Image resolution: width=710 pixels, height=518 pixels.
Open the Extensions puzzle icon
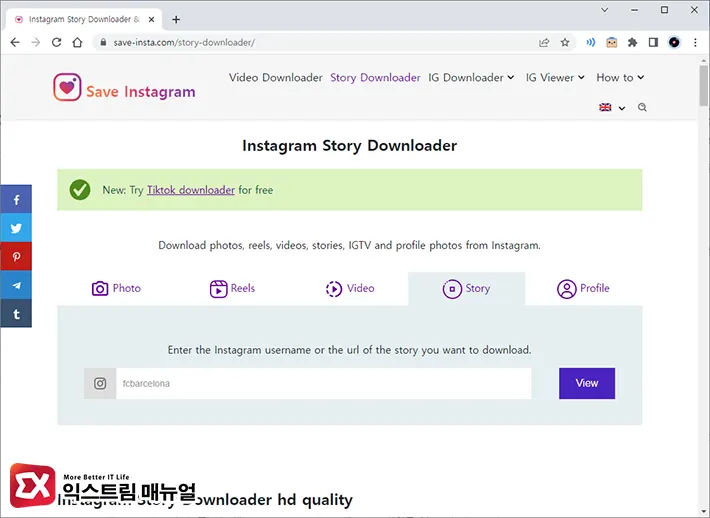coord(633,43)
